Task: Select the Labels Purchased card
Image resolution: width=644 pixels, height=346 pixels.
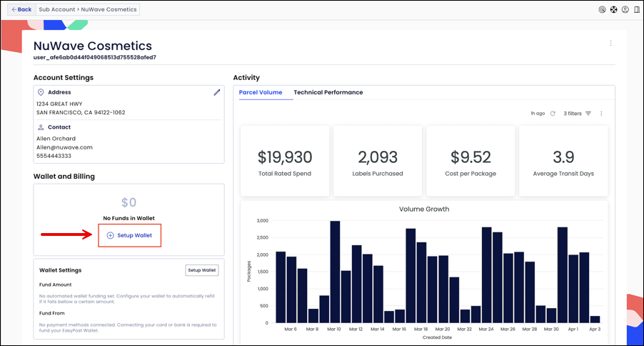Action: coord(378,161)
